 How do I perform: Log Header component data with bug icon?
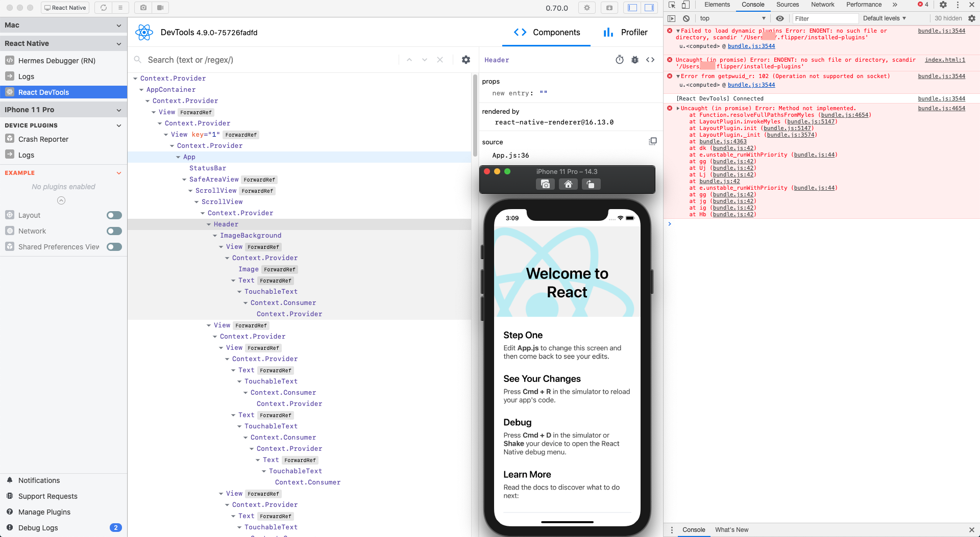point(635,60)
